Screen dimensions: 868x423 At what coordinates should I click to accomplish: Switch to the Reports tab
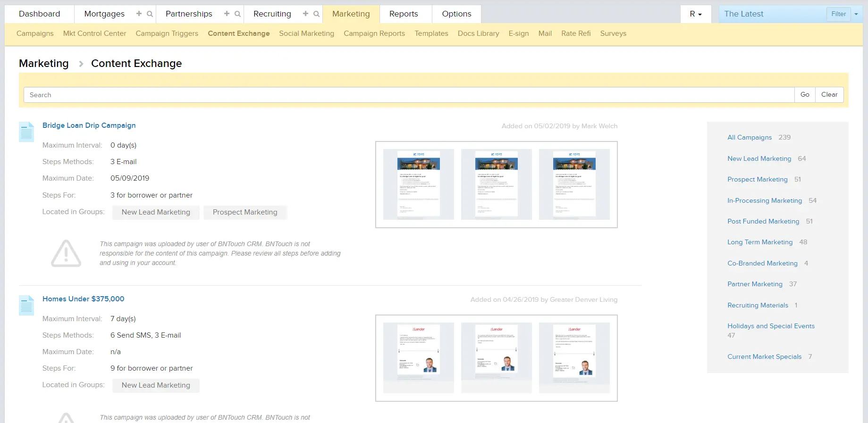click(x=403, y=14)
